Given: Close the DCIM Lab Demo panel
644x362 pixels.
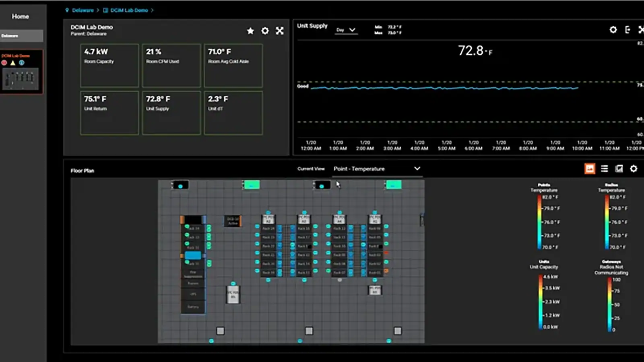Looking at the screenshot, I should pyautogui.click(x=279, y=31).
